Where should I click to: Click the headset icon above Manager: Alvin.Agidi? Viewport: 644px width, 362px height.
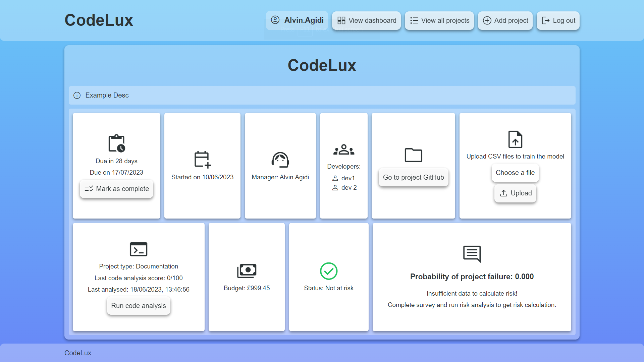point(280,160)
